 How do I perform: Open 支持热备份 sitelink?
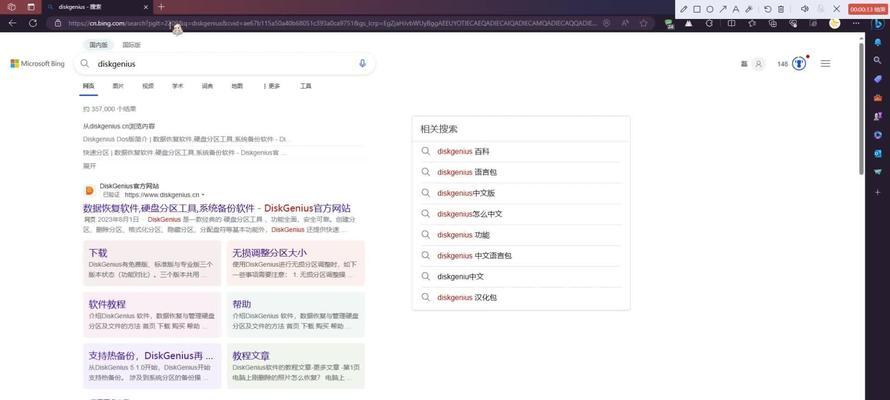152,366
